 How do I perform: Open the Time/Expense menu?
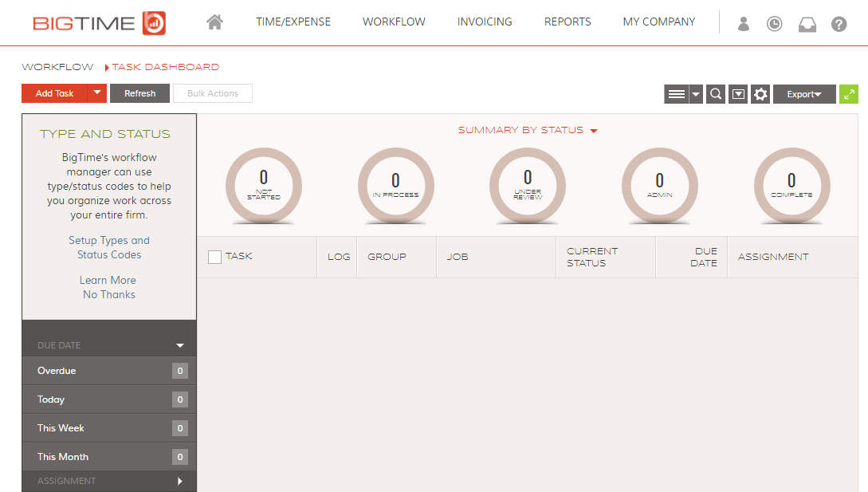point(293,22)
